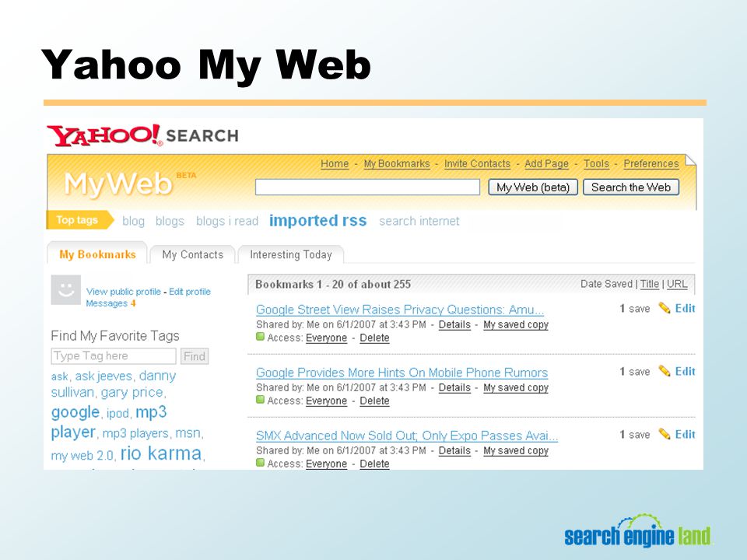The image size is (747, 560).
Task: Select 'gary price' favorite tag
Action: (132, 392)
